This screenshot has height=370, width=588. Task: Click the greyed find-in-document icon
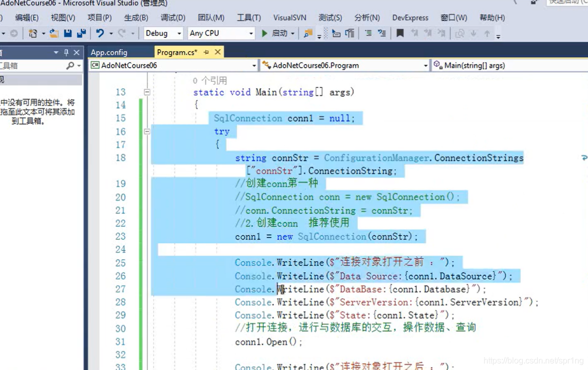[460, 34]
